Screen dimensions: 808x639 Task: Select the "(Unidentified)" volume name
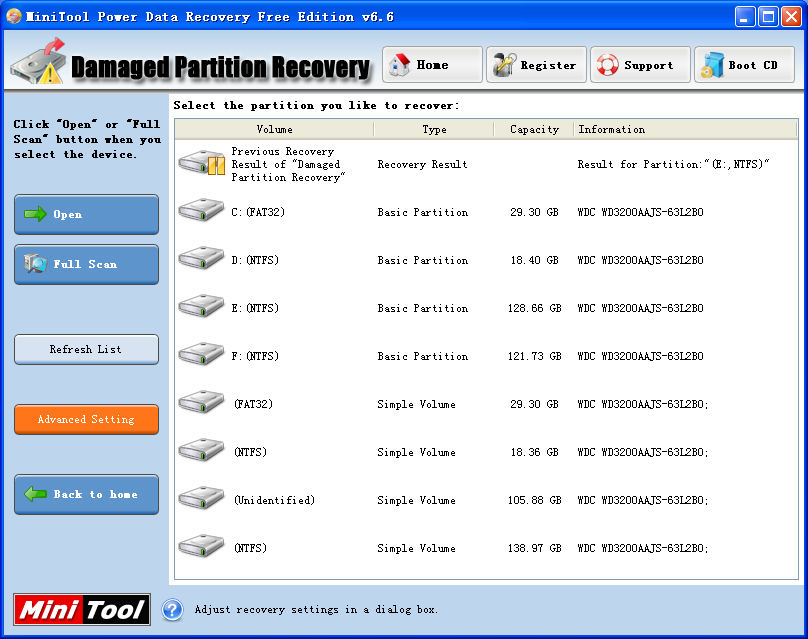point(274,500)
